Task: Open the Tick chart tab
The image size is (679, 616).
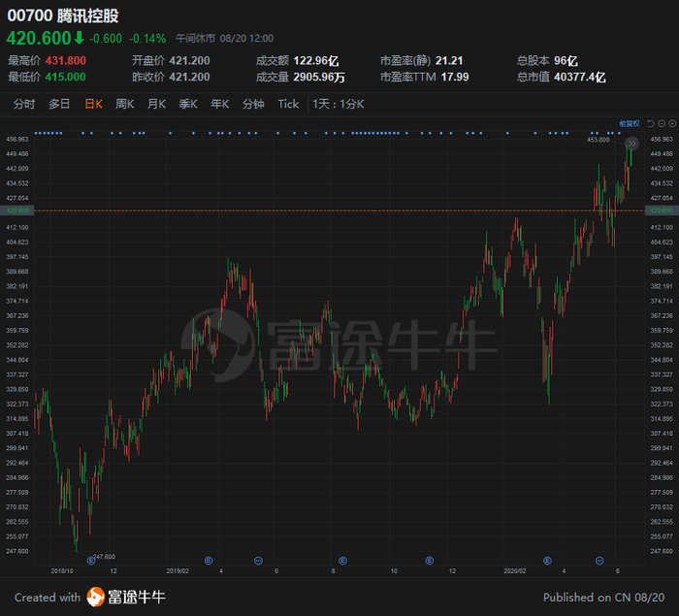Action: (x=288, y=104)
